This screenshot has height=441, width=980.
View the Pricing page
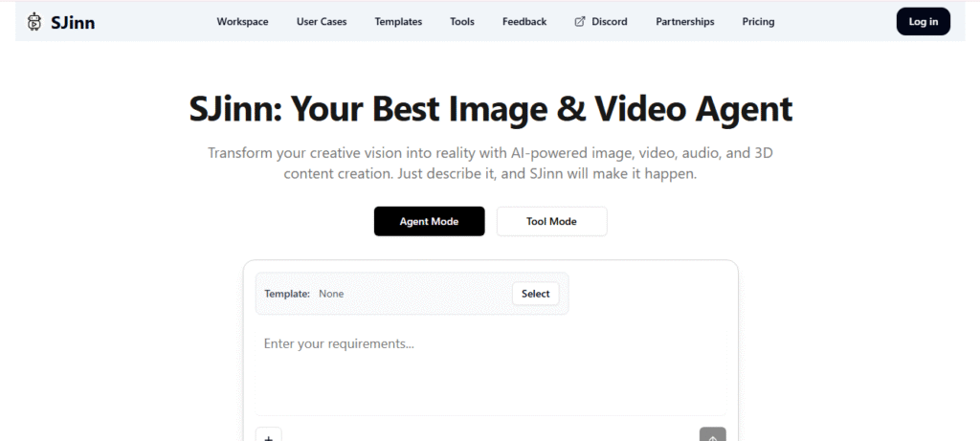tap(758, 21)
